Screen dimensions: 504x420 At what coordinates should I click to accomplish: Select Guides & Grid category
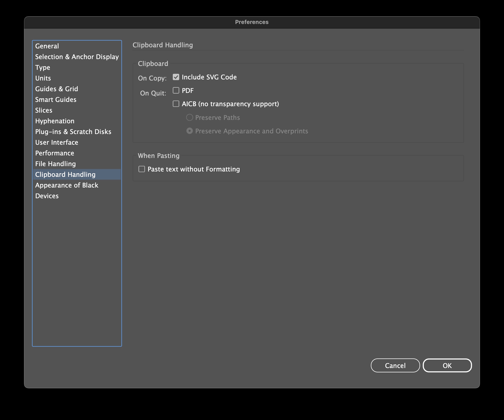(57, 89)
